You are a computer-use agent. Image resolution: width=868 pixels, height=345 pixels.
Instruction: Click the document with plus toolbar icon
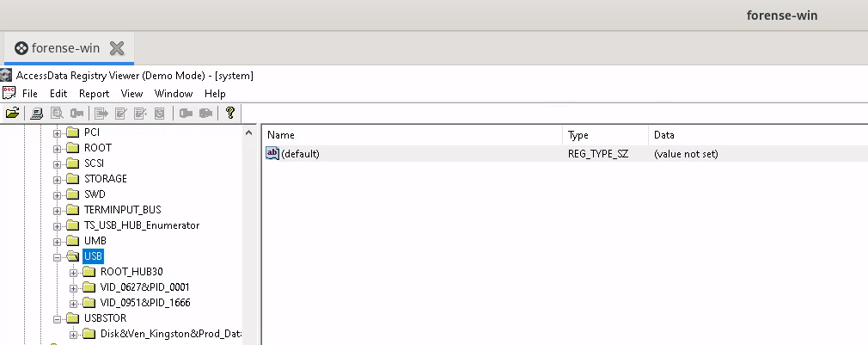pos(141,114)
